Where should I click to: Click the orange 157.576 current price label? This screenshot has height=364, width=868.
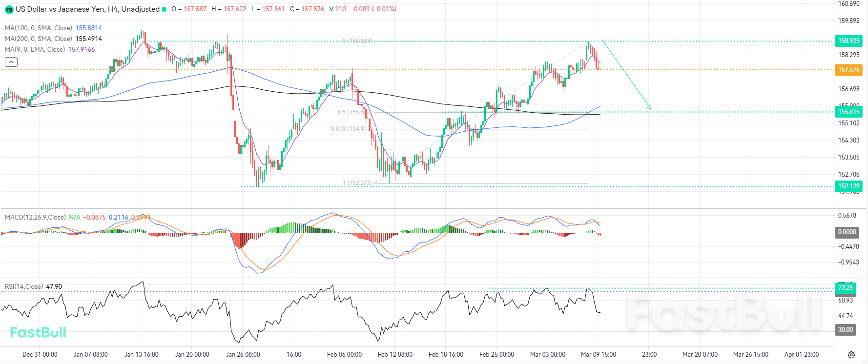point(848,70)
